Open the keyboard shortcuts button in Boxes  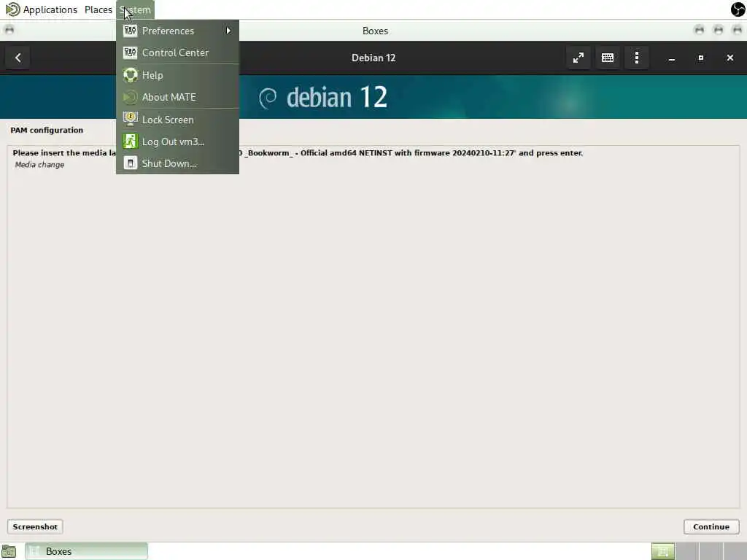point(608,58)
